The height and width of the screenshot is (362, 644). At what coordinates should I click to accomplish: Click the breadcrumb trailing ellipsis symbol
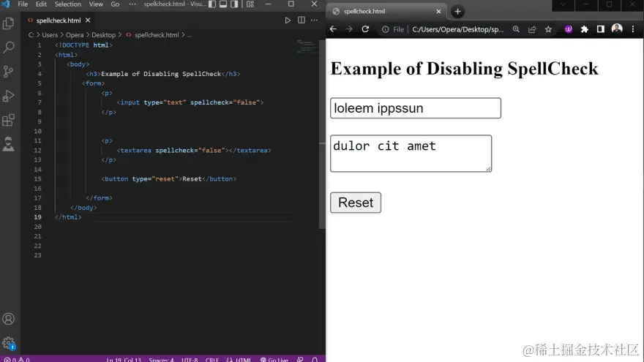pos(190,35)
